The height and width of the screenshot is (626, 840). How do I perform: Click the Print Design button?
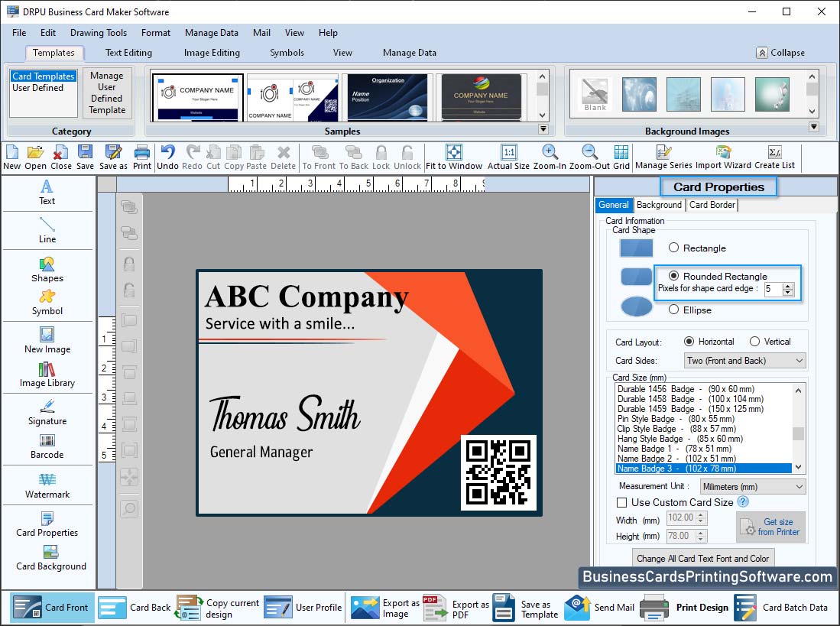(685, 608)
